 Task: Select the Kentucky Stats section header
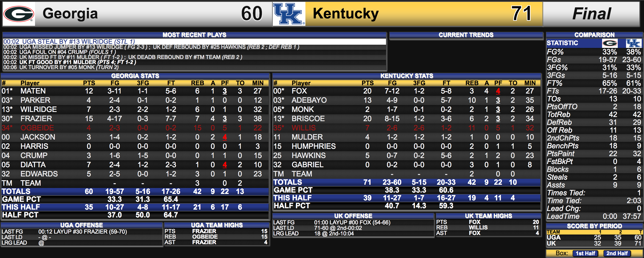pos(407,76)
